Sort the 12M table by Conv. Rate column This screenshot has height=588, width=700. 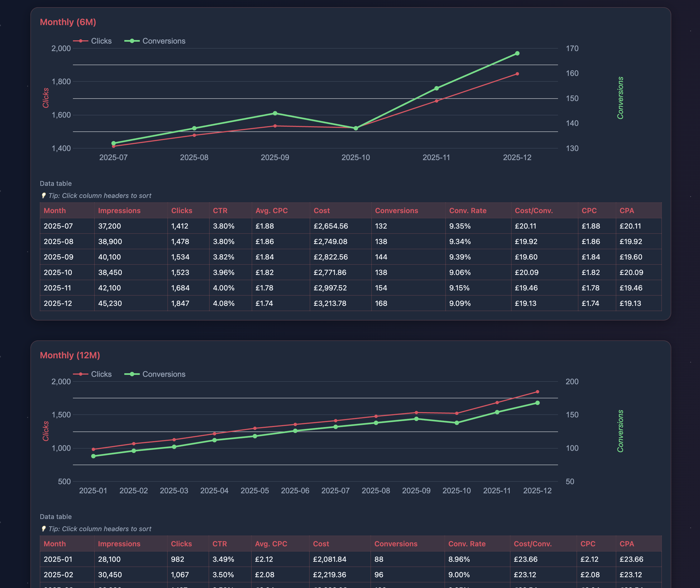[x=467, y=544]
